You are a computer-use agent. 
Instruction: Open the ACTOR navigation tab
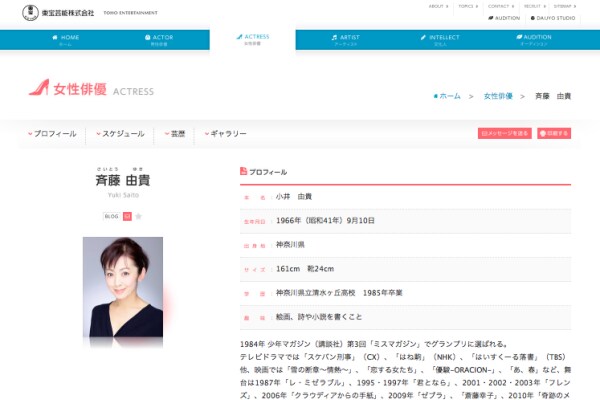click(x=159, y=40)
